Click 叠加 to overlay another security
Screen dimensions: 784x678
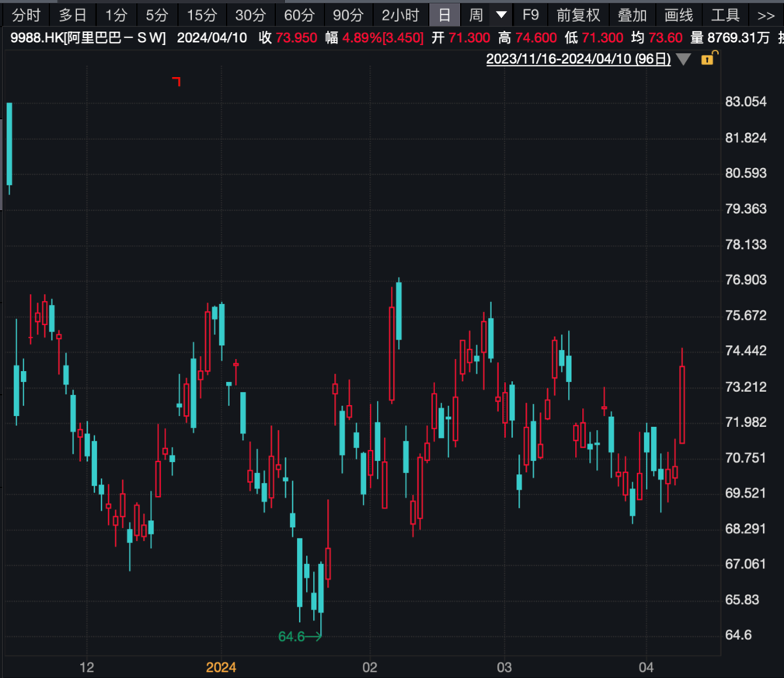pos(632,15)
